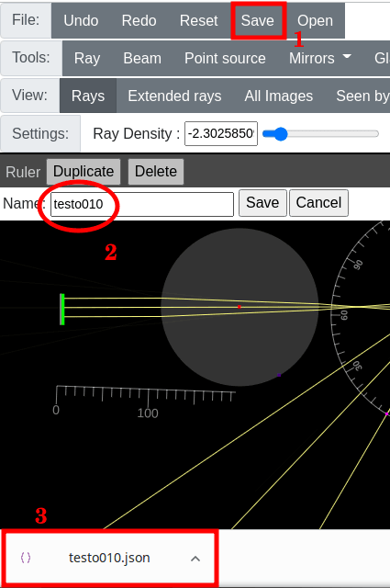Viewport: 390px width, 588px height.
Task: Open the Mirrors dropdown menu
Action: pyautogui.click(x=320, y=58)
